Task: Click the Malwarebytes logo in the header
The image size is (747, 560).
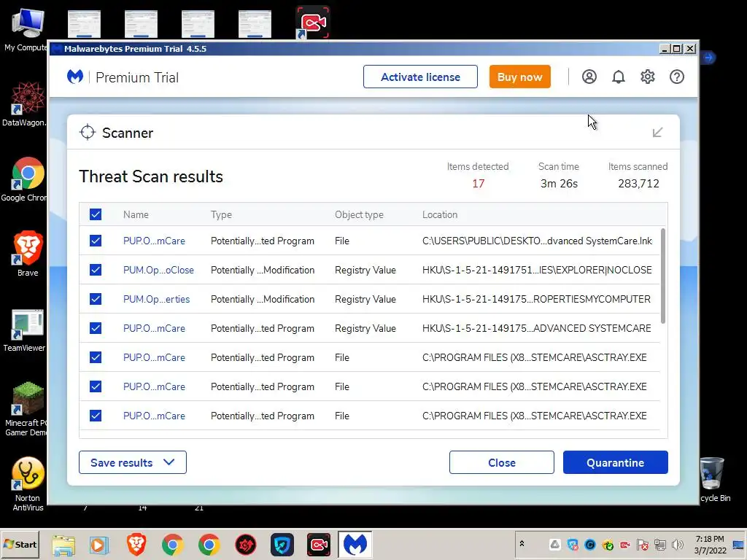Action: point(75,77)
